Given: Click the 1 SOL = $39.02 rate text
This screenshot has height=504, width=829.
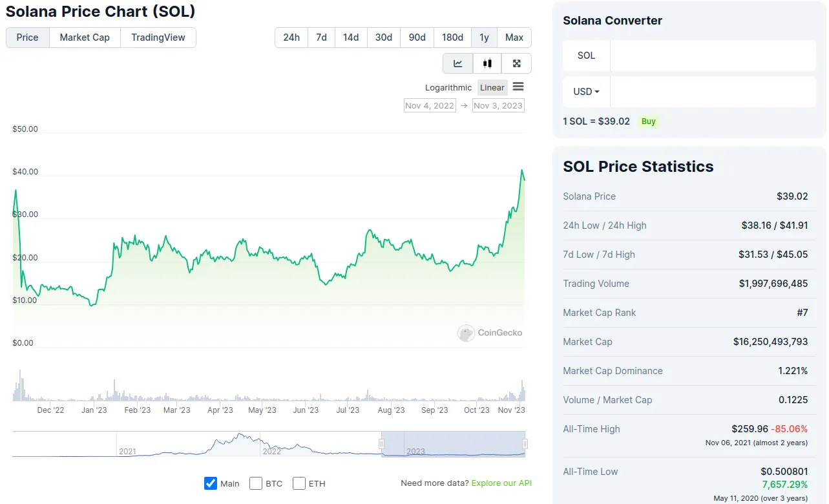Looking at the screenshot, I should click(x=596, y=121).
